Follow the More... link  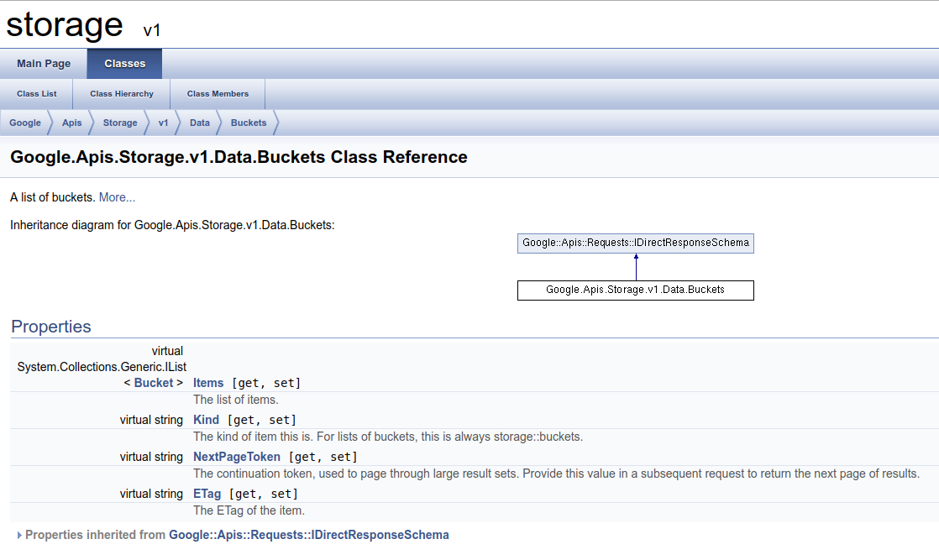coord(117,197)
